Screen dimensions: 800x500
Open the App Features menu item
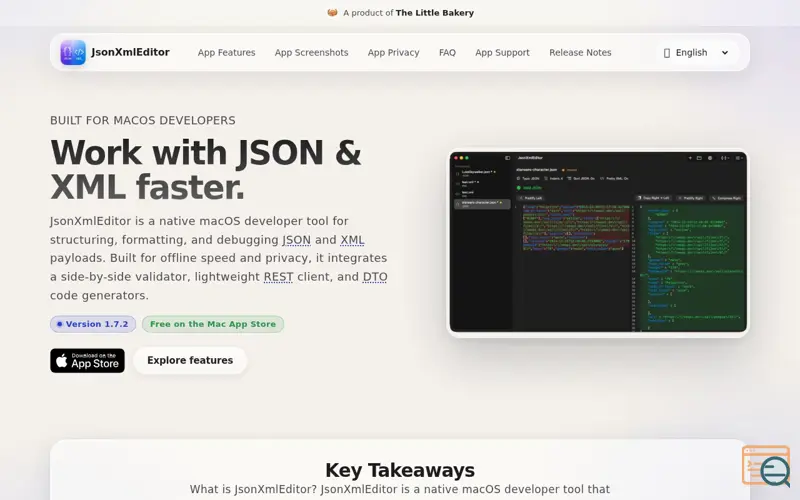coord(227,53)
